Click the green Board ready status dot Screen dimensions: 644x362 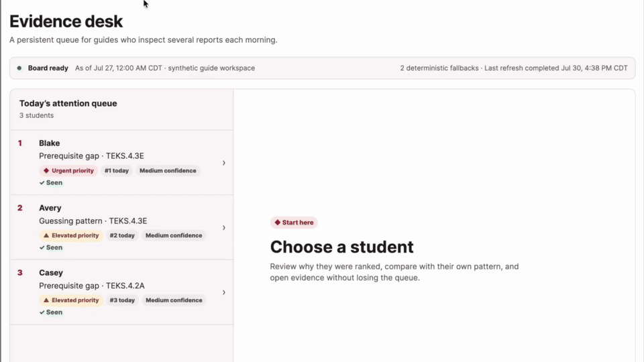coord(19,68)
